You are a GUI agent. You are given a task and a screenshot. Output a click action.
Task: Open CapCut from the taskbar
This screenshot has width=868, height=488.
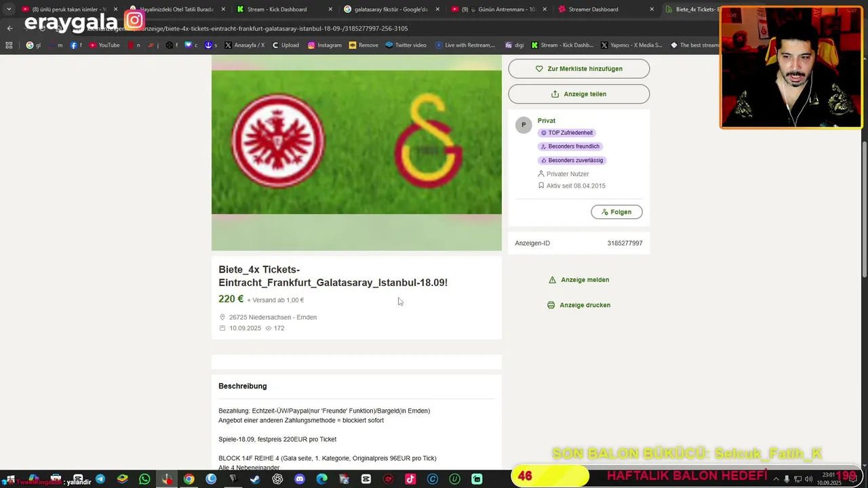(366, 479)
